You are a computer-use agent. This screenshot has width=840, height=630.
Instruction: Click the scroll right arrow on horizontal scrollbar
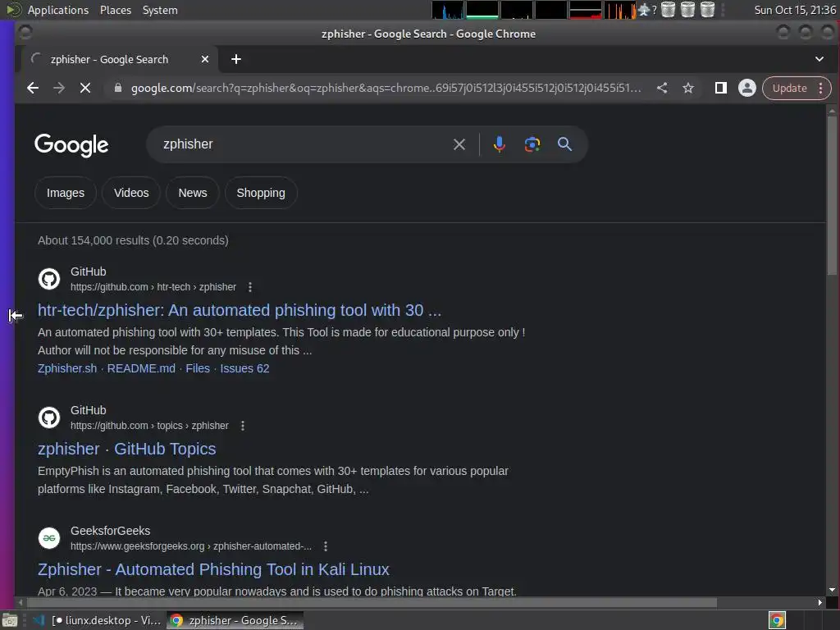(819, 603)
